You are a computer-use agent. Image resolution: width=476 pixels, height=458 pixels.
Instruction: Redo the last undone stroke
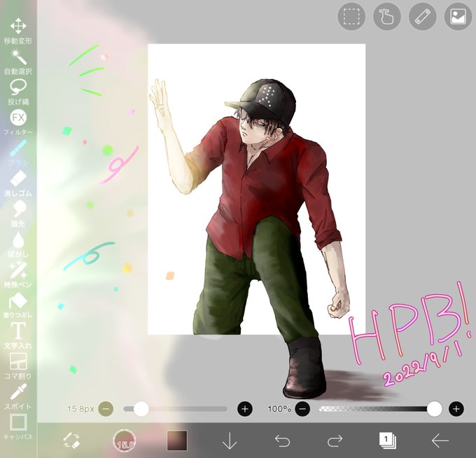tap(335, 440)
